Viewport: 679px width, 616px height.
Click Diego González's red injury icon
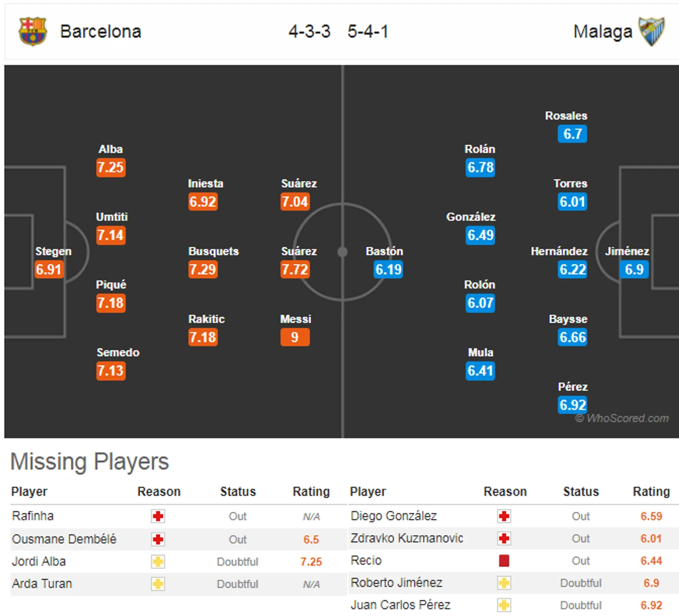[504, 516]
